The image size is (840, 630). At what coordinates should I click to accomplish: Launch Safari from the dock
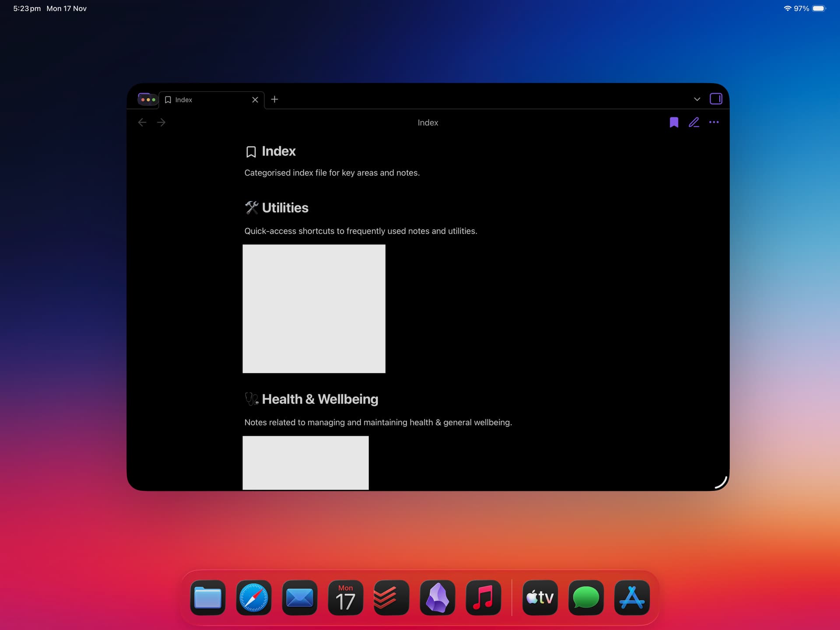pyautogui.click(x=253, y=598)
